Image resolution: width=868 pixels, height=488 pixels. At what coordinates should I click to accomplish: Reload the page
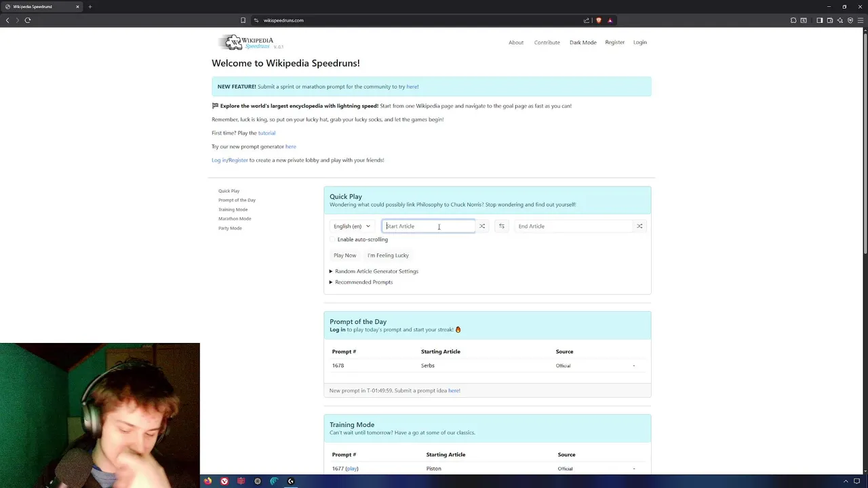tap(28, 20)
